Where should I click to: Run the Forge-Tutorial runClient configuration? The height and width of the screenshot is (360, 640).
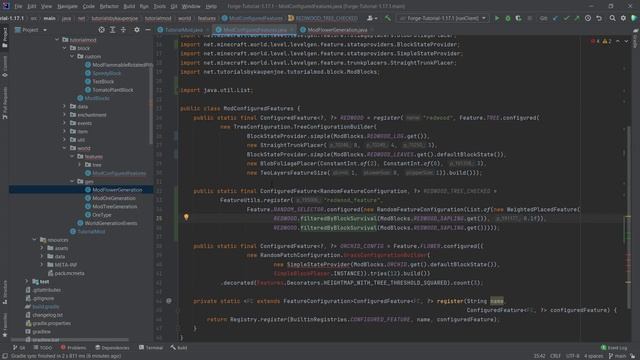coord(497,18)
